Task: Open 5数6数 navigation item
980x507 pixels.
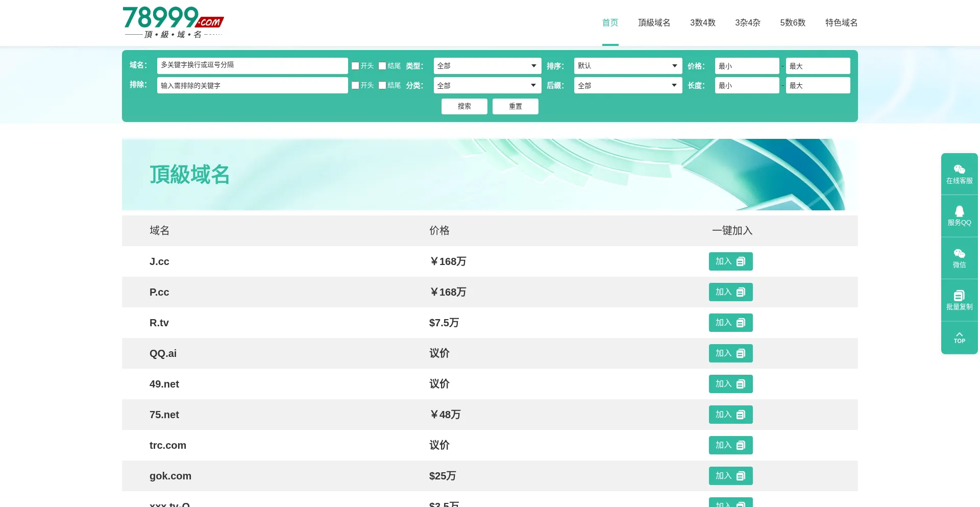Action: click(x=793, y=22)
